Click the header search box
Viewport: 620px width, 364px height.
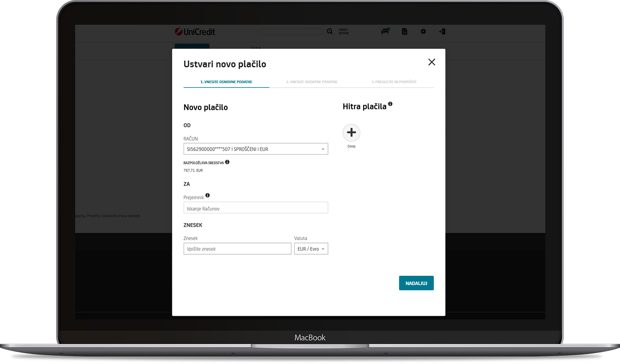(291, 31)
